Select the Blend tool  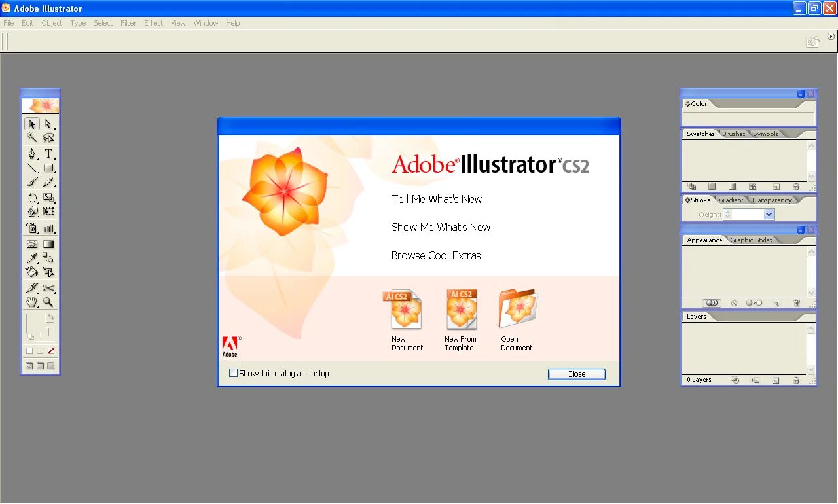48,258
